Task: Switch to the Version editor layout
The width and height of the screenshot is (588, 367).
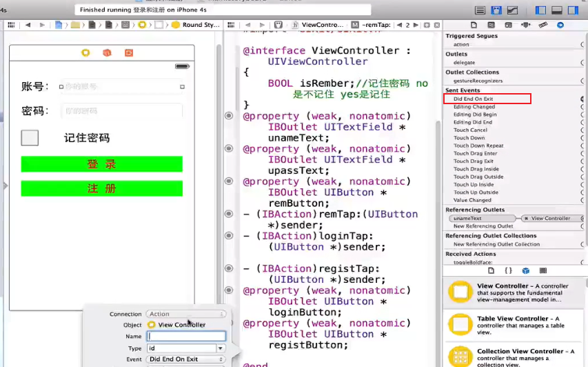Action: (x=512, y=10)
